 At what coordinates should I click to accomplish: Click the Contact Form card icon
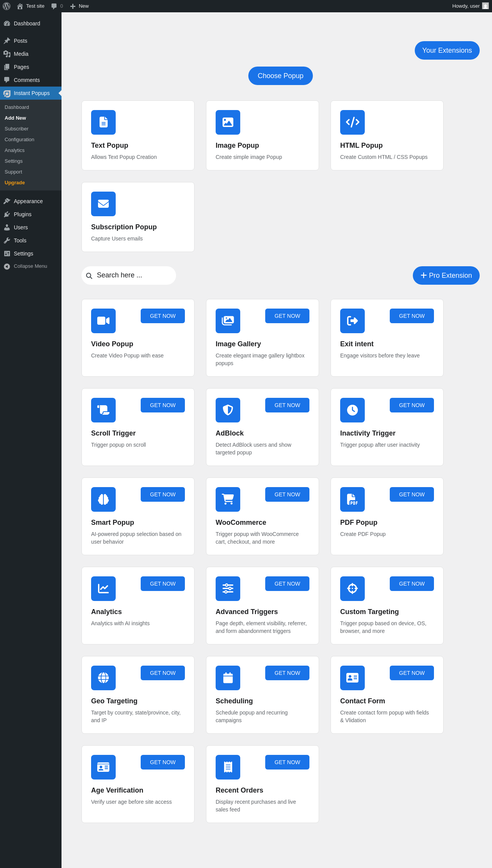pos(352,678)
